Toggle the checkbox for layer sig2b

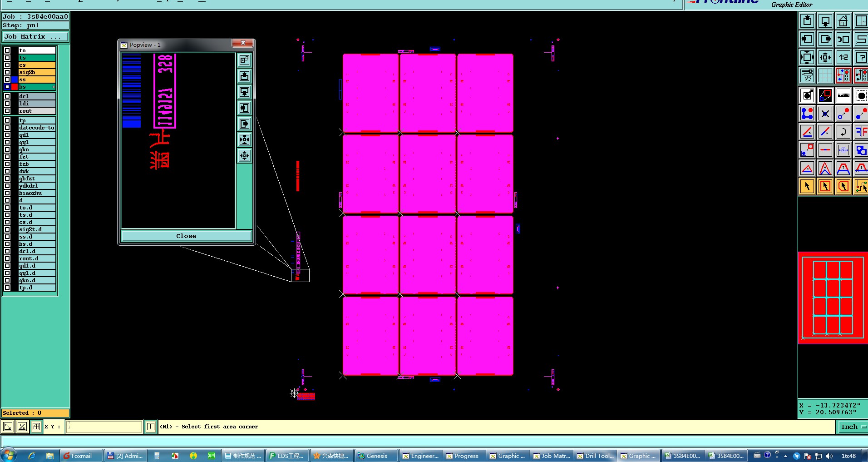[7, 72]
